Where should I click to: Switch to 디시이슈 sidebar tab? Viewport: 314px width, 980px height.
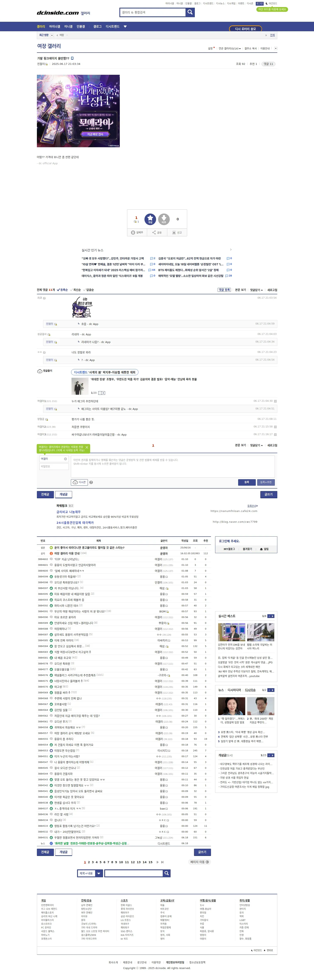250,690
